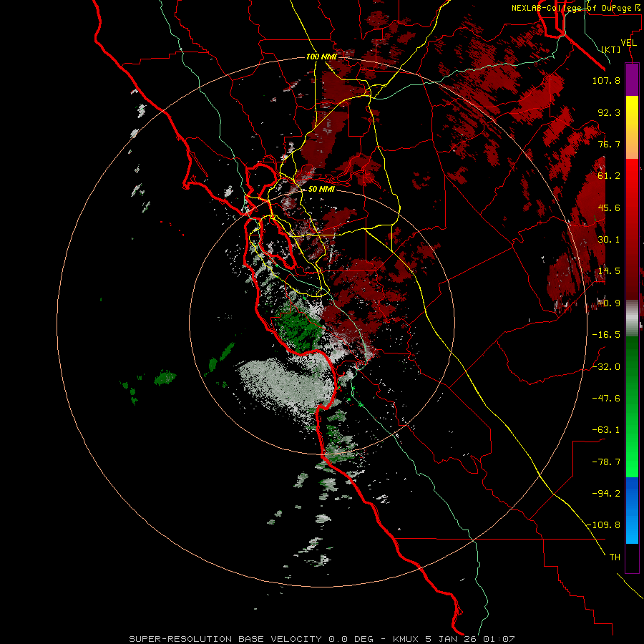
Task: Click the 'TH' legend label
Action: click(615, 557)
